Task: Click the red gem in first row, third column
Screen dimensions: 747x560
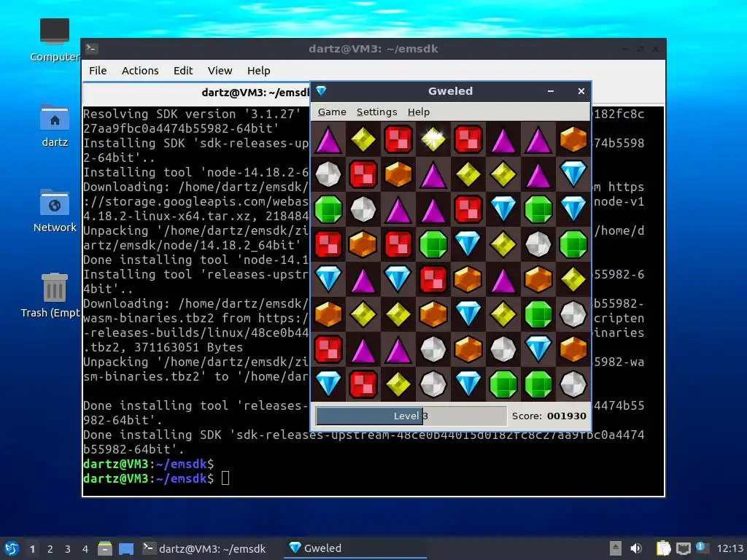Action: click(x=398, y=139)
